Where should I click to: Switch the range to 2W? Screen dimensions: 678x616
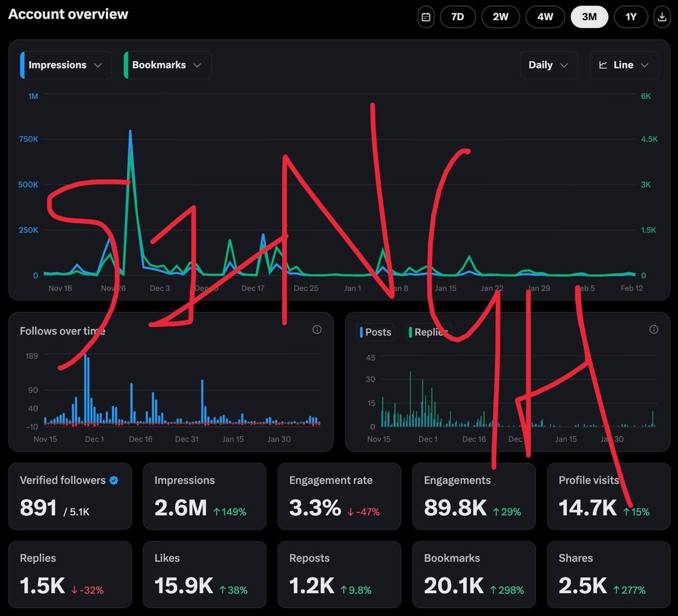(x=501, y=17)
